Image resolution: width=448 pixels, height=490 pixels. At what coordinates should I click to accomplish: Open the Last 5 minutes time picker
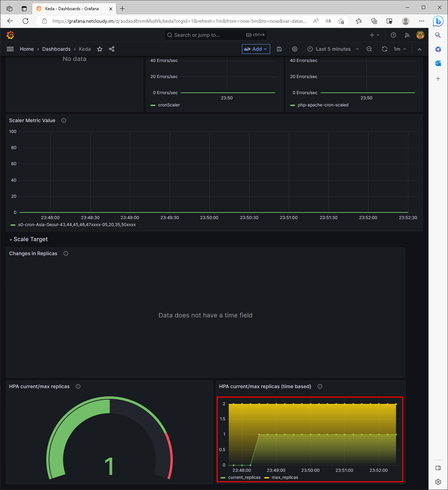click(x=333, y=49)
